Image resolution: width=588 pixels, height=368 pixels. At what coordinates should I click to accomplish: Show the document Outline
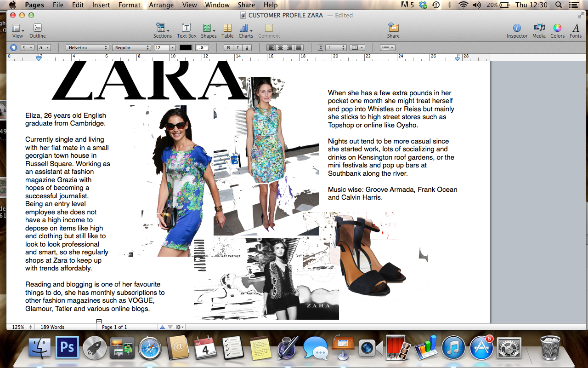pos(38,31)
